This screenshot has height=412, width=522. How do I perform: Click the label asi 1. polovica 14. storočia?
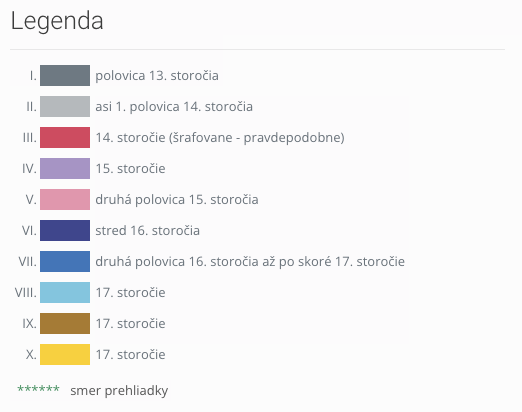coord(174,107)
